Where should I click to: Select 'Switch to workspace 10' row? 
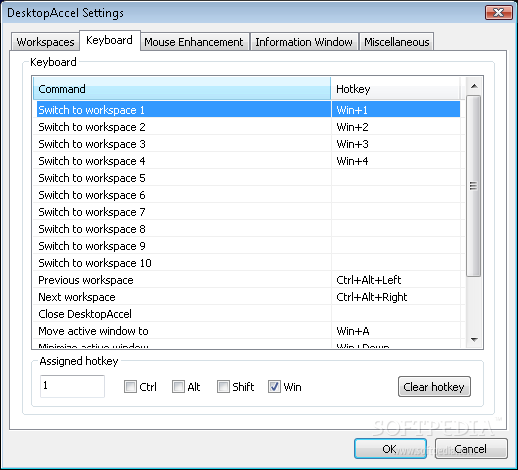(248, 263)
